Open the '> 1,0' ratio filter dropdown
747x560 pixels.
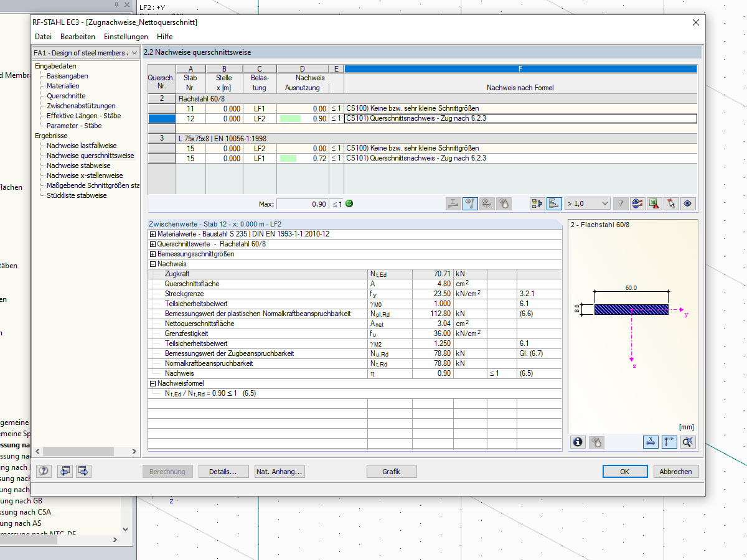[587, 203]
